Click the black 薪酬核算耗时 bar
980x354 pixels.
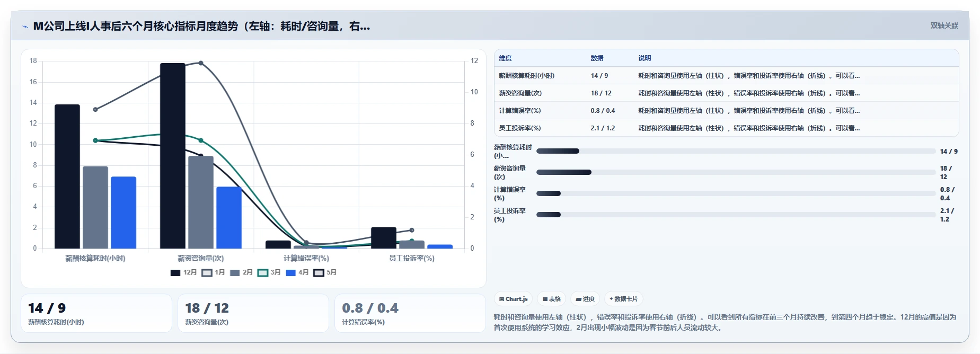(67, 176)
